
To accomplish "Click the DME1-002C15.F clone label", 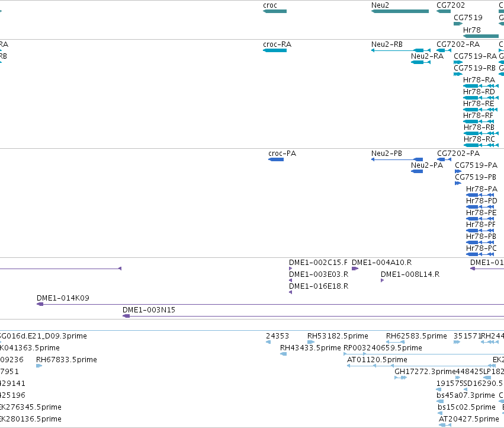I will coord(318,262).
